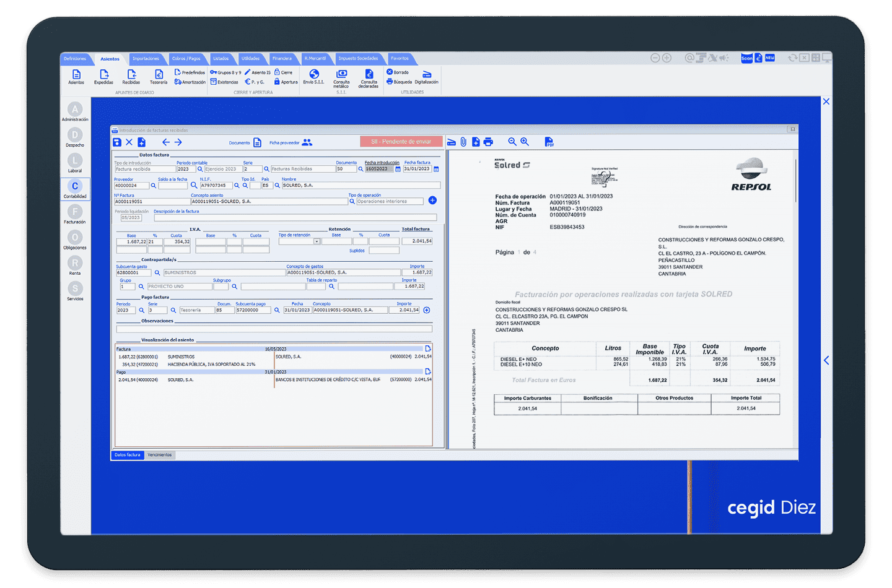This screenshot has height=588, width=892.
Task: Click the SII - Pendiente de enviar button
Action: tap(401, 142)
